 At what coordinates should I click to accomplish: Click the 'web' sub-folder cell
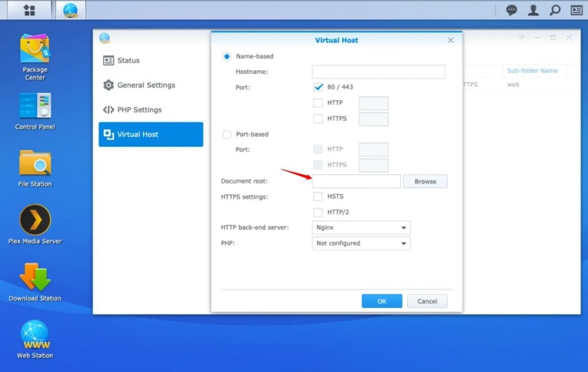coord(513,85)
